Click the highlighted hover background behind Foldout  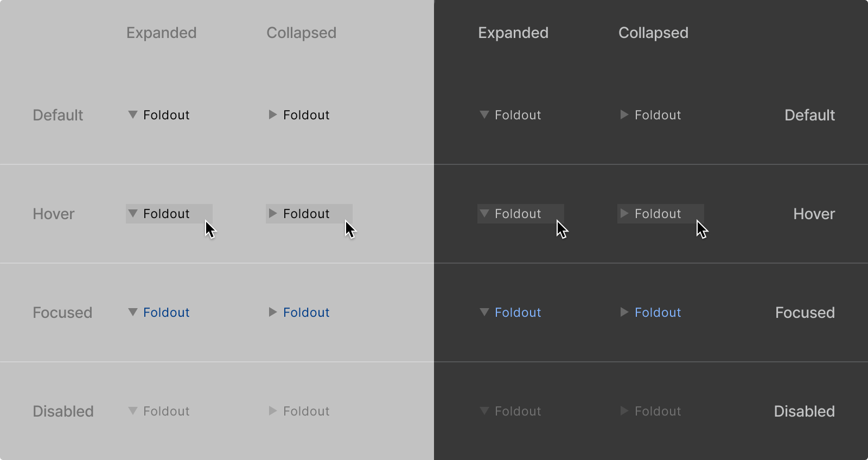coord(169,214)
